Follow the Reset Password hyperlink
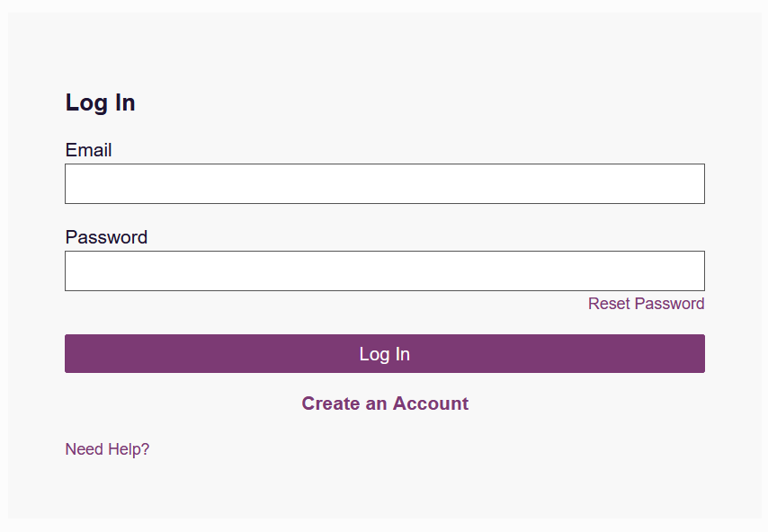The width and height of the screenshot is (768, 532). coord(646,304)
